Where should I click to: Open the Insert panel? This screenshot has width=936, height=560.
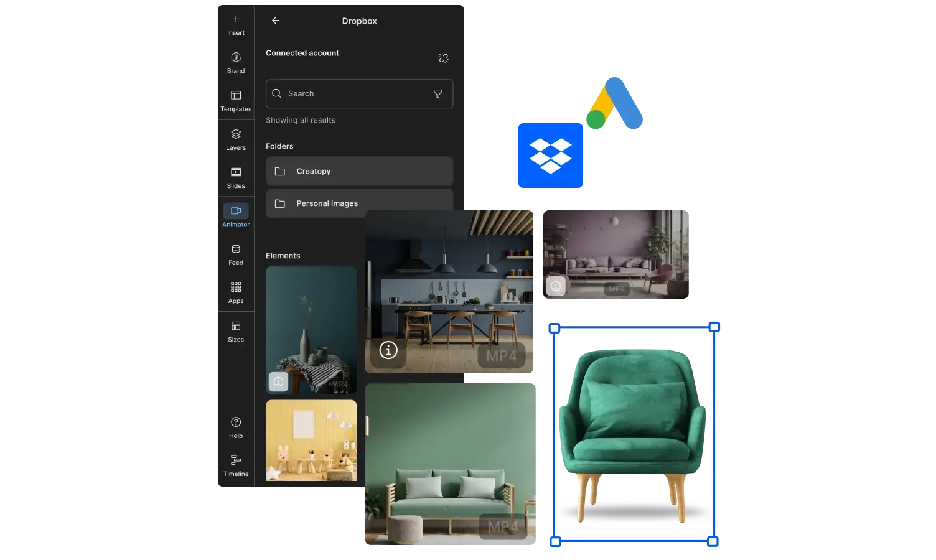[x=235, y=25]
